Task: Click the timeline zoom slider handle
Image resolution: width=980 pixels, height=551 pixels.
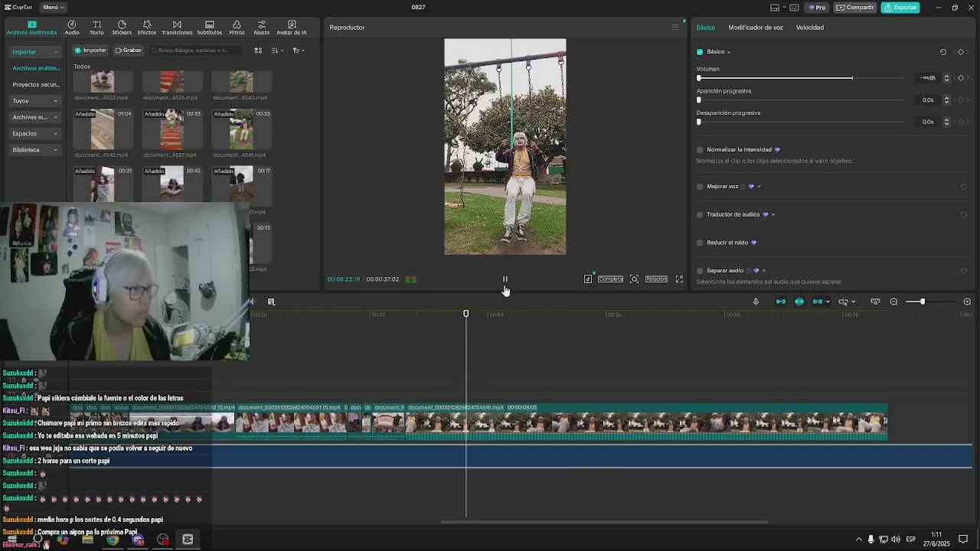Action: [923, 302]
